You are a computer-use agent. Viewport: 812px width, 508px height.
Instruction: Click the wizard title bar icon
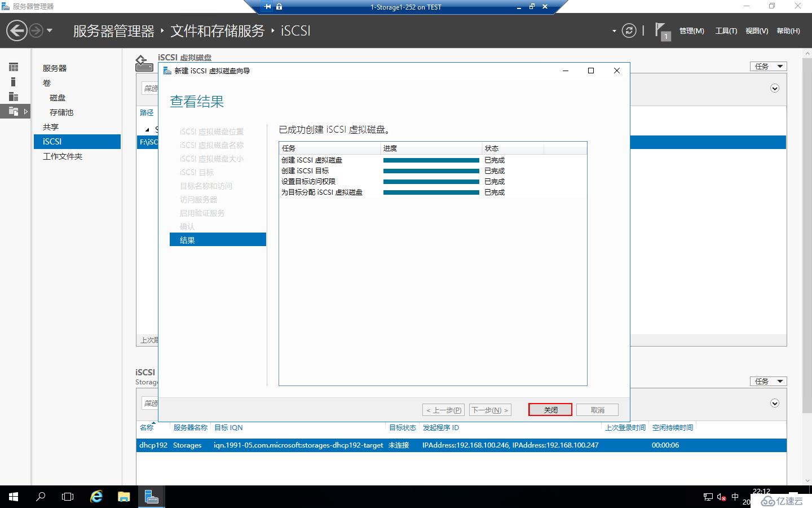click(167, 71)
